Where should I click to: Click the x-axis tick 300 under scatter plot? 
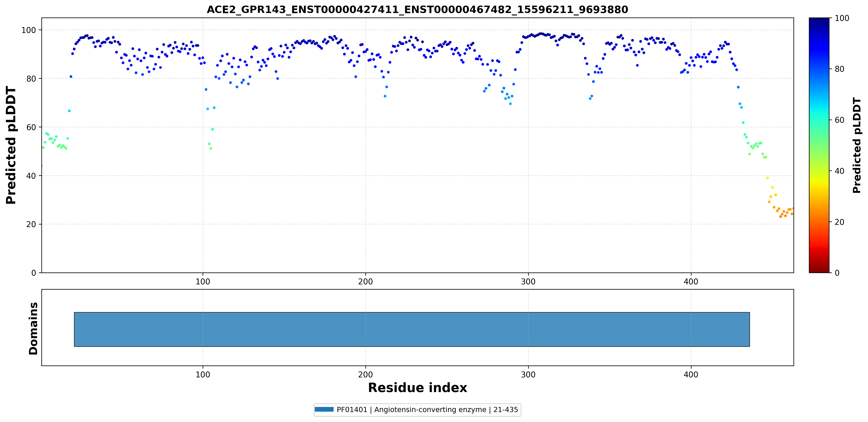point(528,281)
